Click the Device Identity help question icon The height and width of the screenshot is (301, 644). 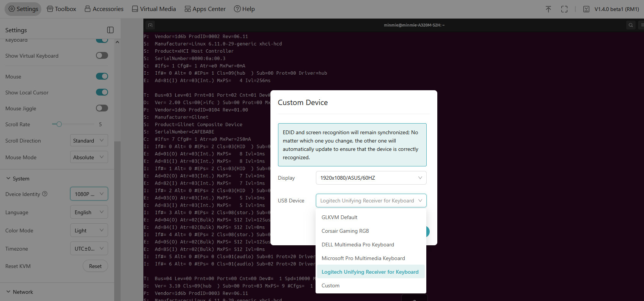(x=45, y=194)
